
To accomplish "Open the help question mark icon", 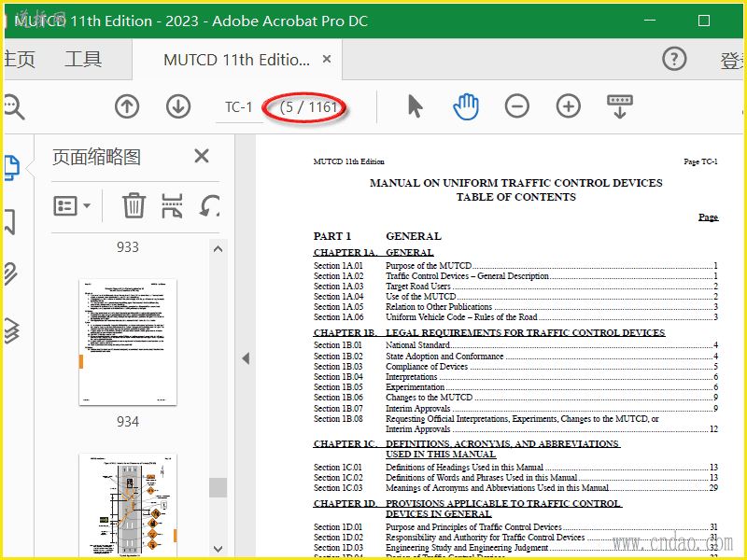I will [674, 59].
